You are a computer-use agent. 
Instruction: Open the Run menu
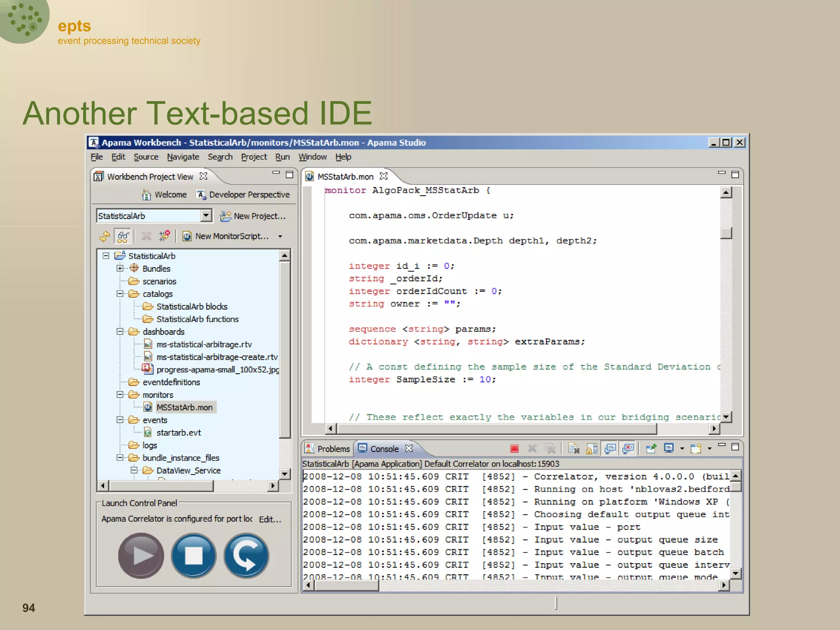(283, 157)
